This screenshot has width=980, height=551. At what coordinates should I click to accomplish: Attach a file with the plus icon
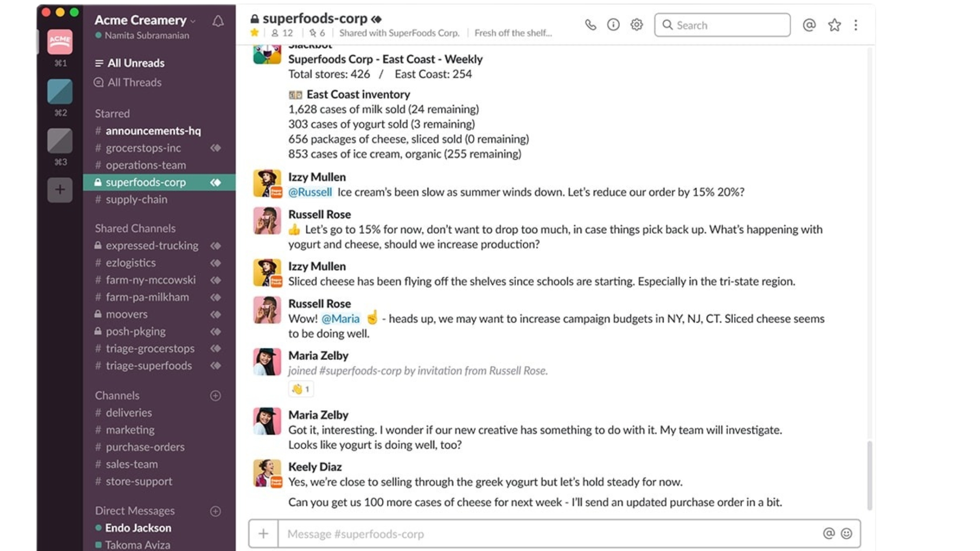click(263, 534)
